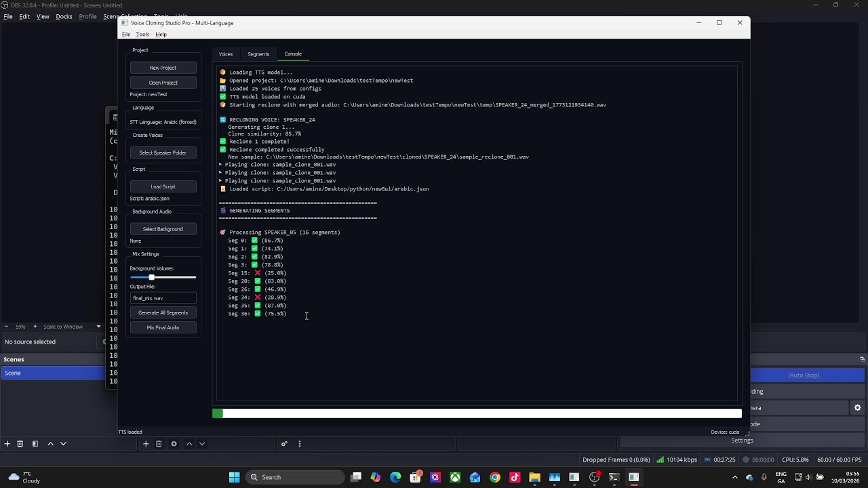Open source properties gear in OBS Sources toolbar
This screenshot has height=488, width=868.
174,444
